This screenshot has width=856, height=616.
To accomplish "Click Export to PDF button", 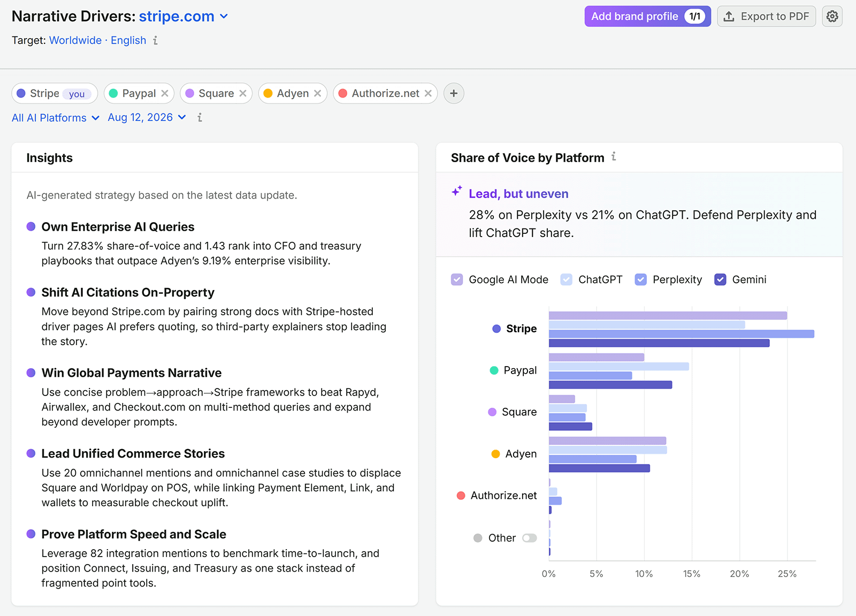I will (767, 17).
